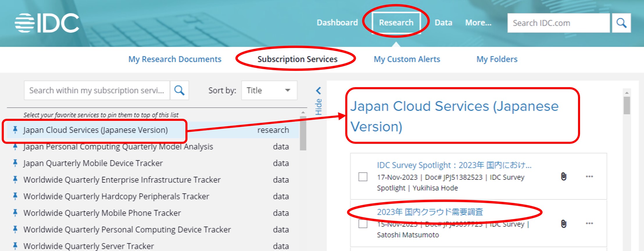Toggle pin for Worldwide Quarterly Enterprise Infrastructure Tracker
644x251 pixels.
coord(15,180)
